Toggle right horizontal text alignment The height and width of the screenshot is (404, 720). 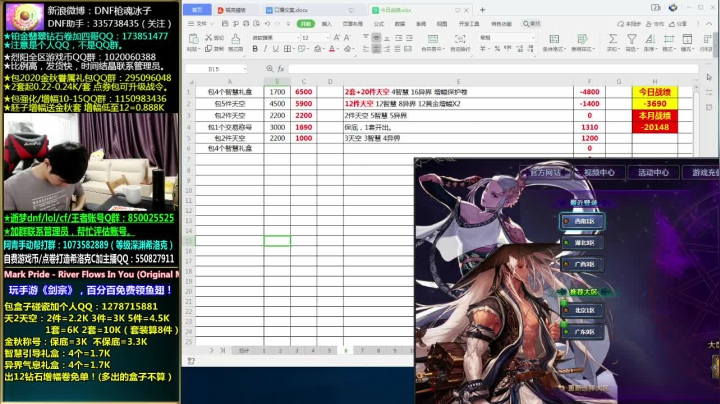(x=387, y=49)
